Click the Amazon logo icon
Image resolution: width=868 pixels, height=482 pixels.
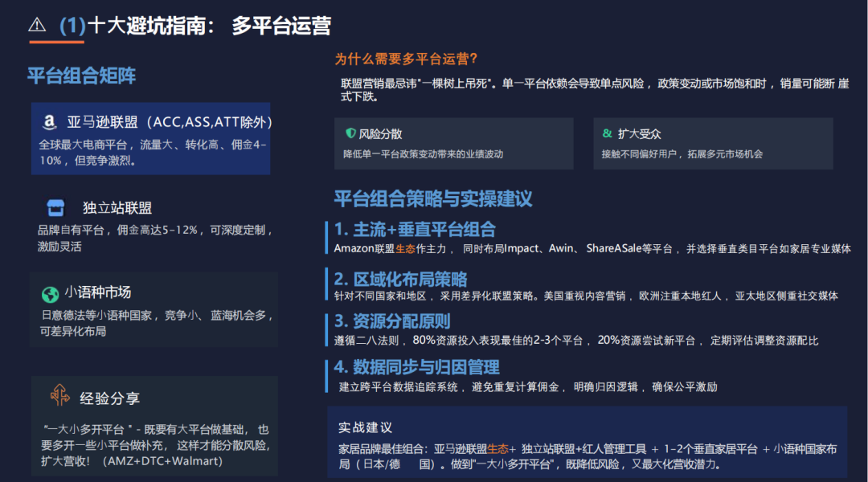(x=49, y=122)
